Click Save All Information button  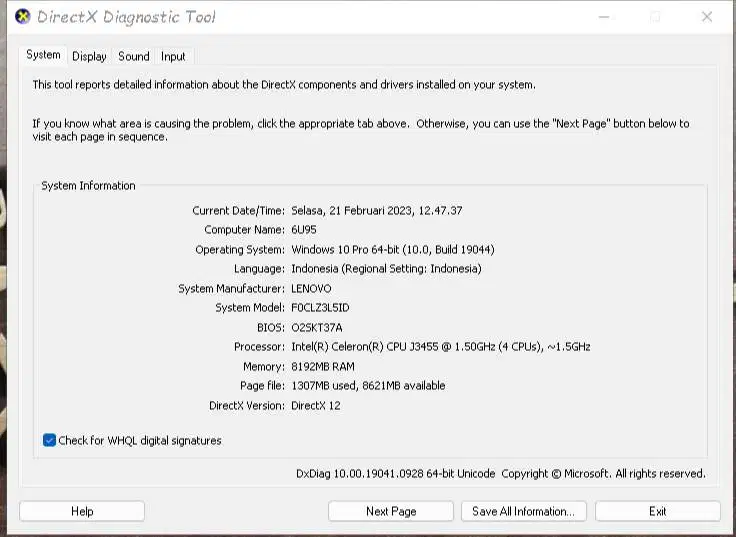click(x=524, y=511)
